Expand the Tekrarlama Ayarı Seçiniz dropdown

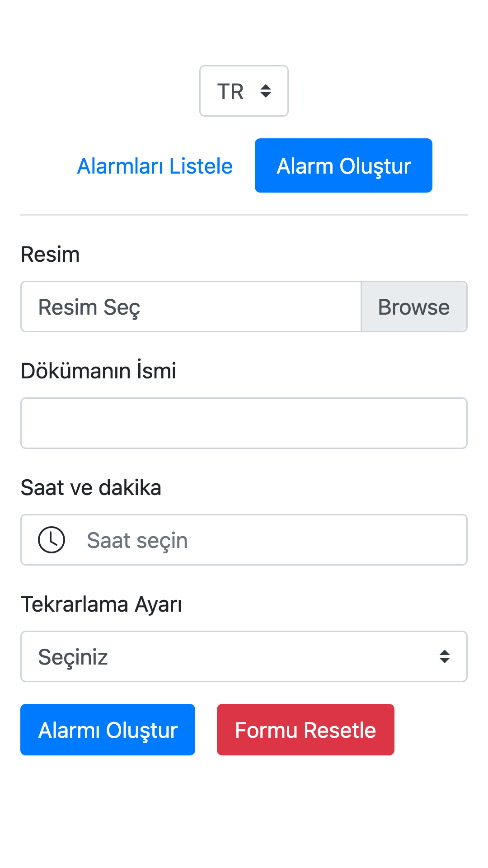click(x=244, y=656)
